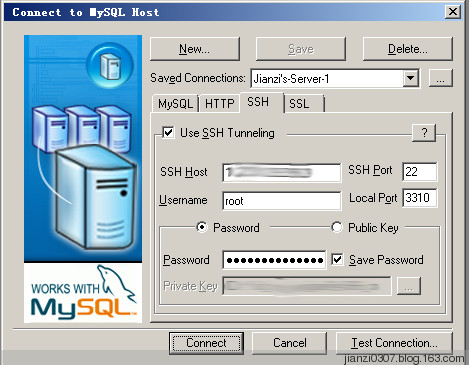Click the round server icon in banner
This screenshot has width=469, height=365.
110,66
